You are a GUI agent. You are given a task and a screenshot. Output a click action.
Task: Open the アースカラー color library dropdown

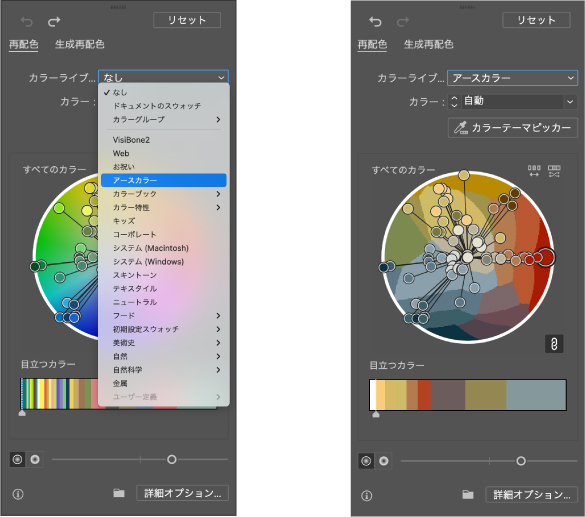pos(512,78)
